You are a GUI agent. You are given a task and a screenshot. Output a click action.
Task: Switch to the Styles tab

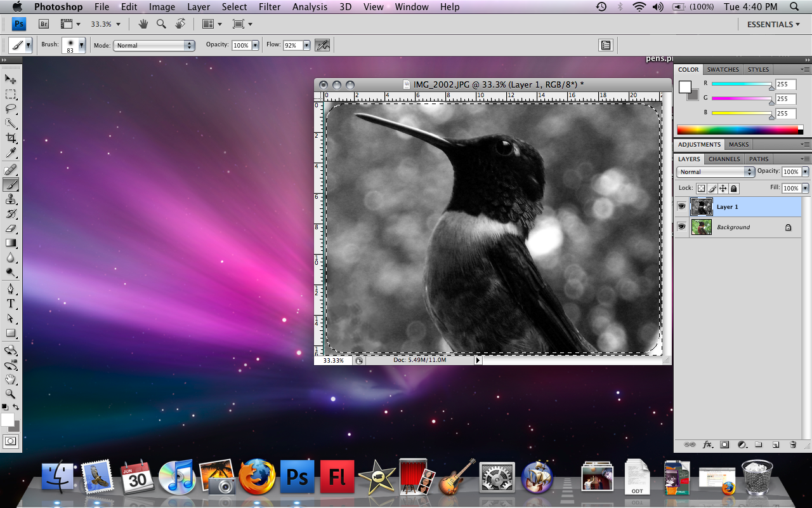tap(758, 70)
